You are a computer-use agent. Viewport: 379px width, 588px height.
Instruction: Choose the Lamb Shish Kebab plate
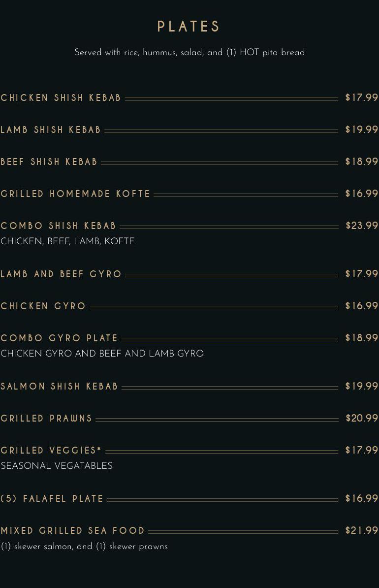point(51,130)
